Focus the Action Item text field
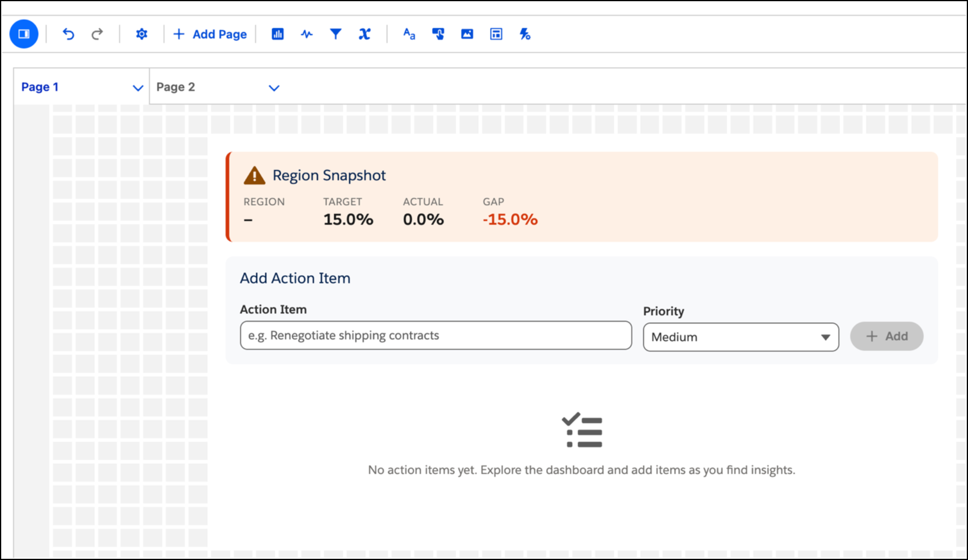This screenshot has width=968, height=560. (x=436, y=336)
